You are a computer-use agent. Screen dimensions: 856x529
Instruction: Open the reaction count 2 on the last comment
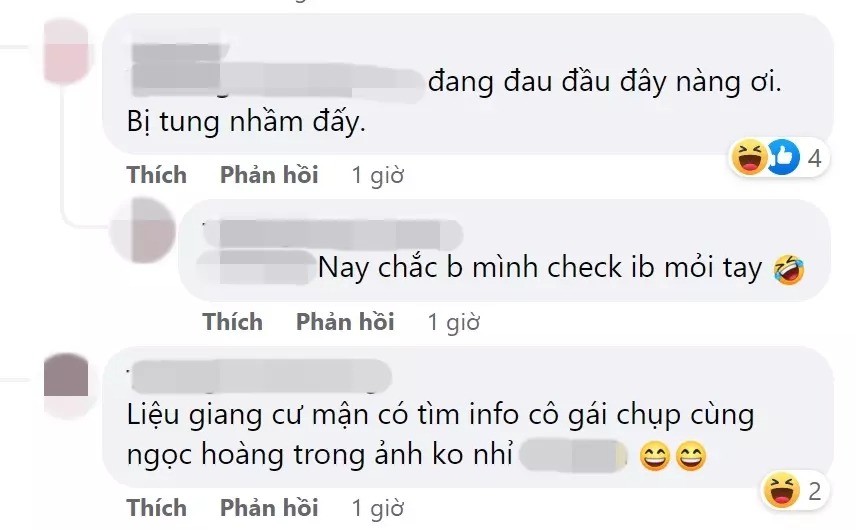click(815, 491)
